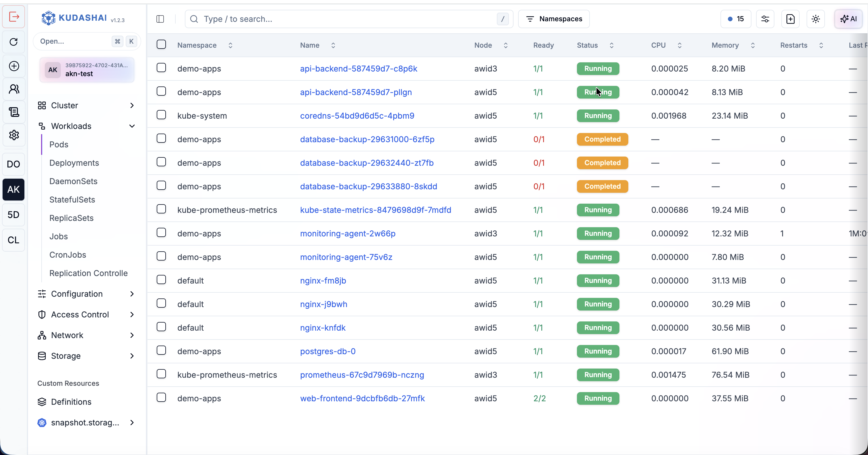Screen dimensions: 868x455
Task: Check the postgres-db-0 row checkbox
Action: tap(161, 350)
